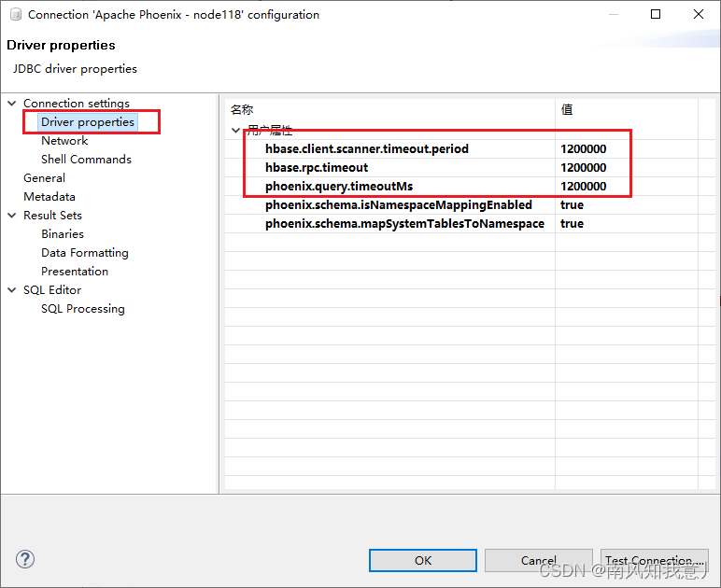
Task: Select the General settings page
Action: [44, 178]
